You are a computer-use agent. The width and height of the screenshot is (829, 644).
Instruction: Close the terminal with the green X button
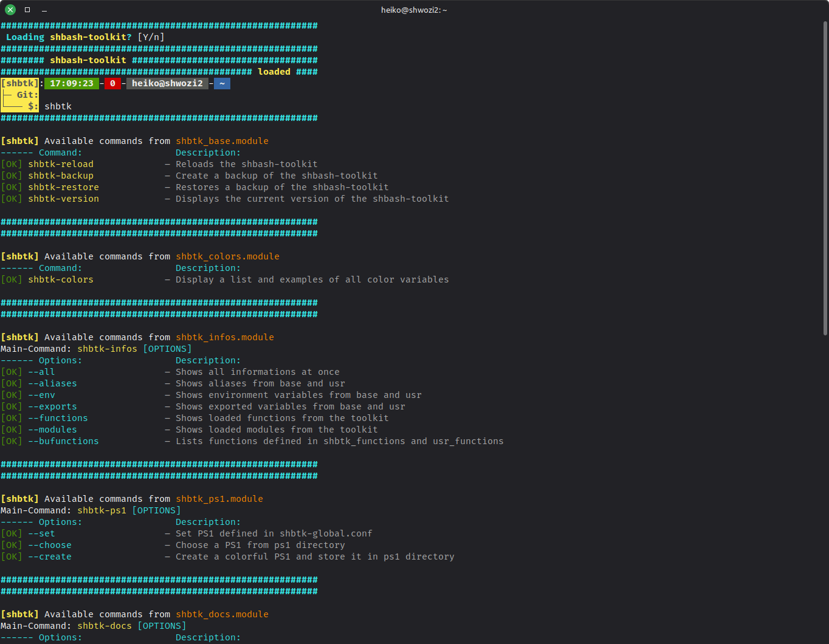[10, 10]
